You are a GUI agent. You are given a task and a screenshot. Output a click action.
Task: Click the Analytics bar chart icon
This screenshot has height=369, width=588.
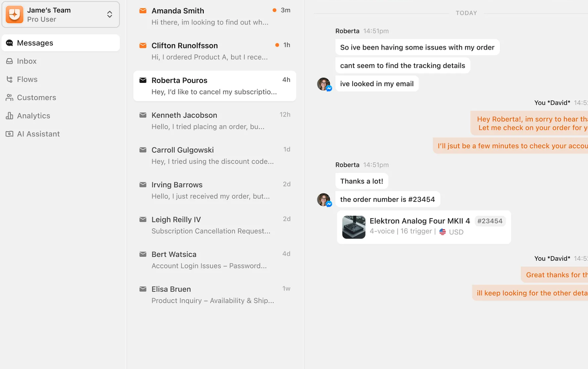(10, 116)
